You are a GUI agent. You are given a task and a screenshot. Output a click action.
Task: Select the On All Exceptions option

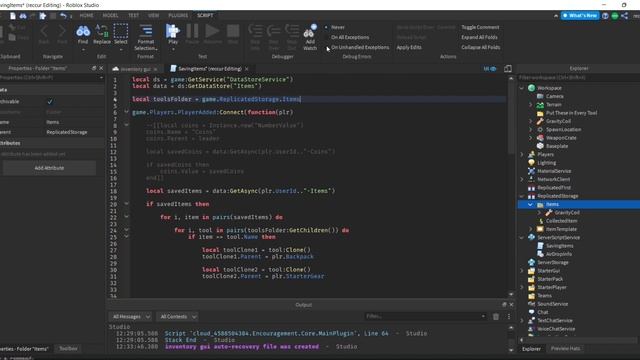coord(350,37)
